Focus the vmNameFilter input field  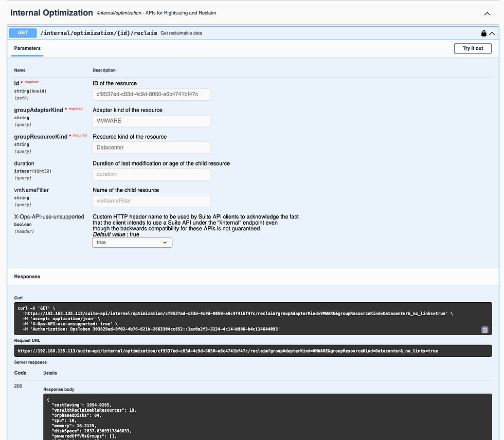click(151, 201)
